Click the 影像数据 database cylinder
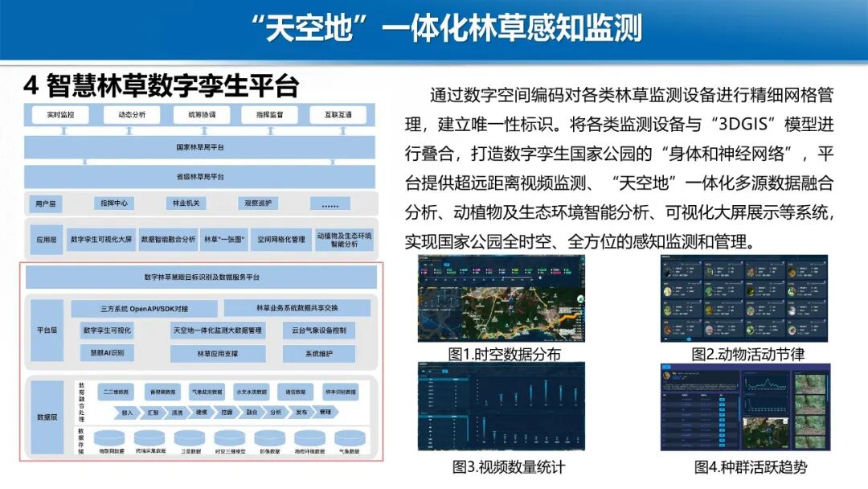 pos(269,438)
